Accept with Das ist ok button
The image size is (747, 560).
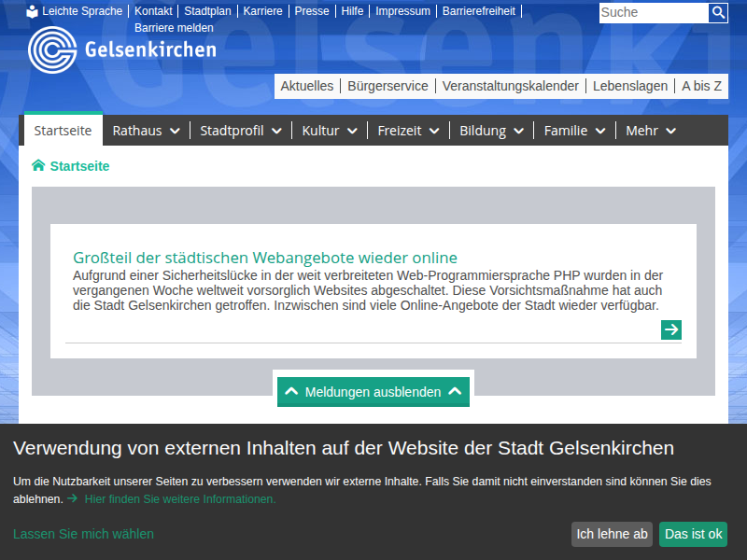pyautogui.click(x=693, y=534)
